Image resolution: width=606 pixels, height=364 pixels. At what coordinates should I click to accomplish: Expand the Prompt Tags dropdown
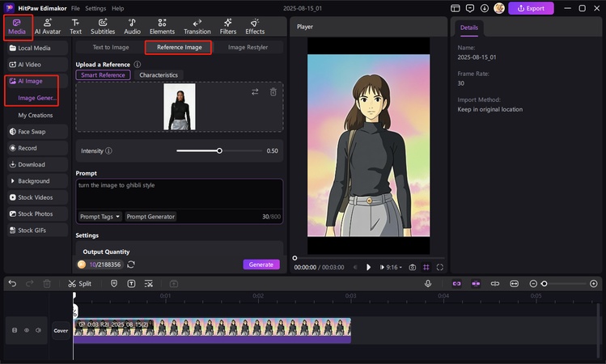click(100, 217)
